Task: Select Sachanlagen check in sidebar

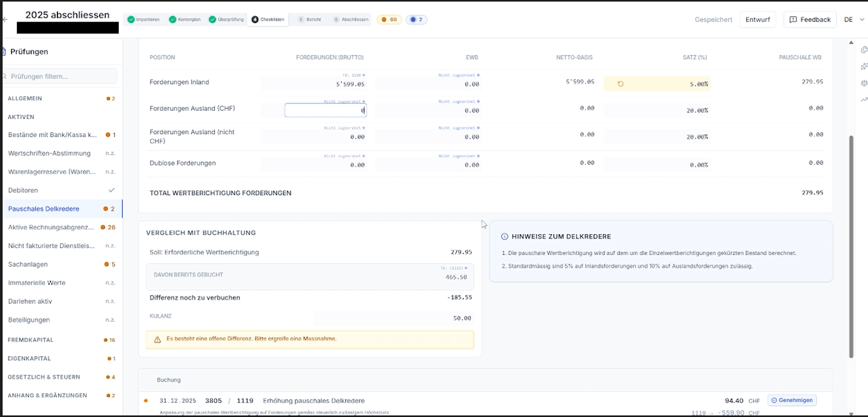Action: (x=61, y=264)
